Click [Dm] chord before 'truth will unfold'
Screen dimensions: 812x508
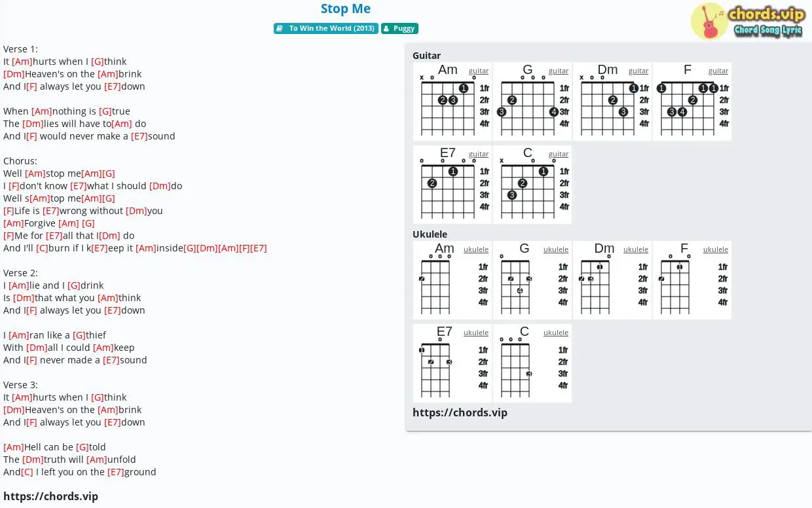coord(33,460)
